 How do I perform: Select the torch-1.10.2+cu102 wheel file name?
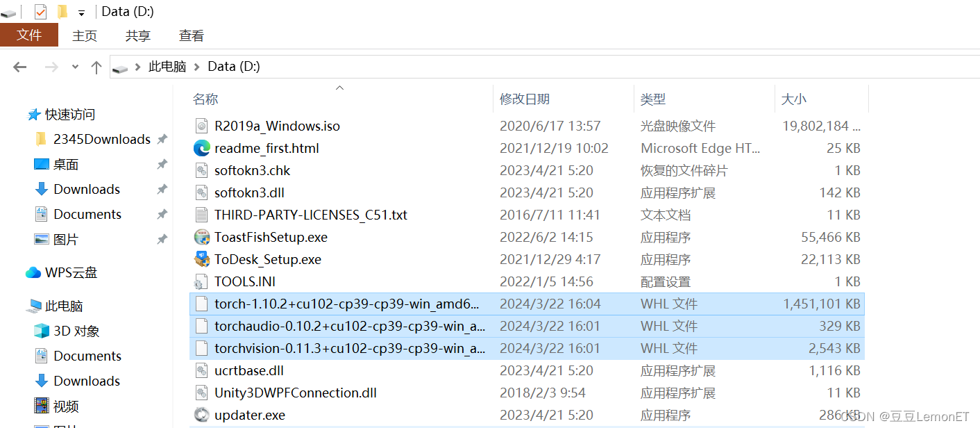[x=347, y=304]
